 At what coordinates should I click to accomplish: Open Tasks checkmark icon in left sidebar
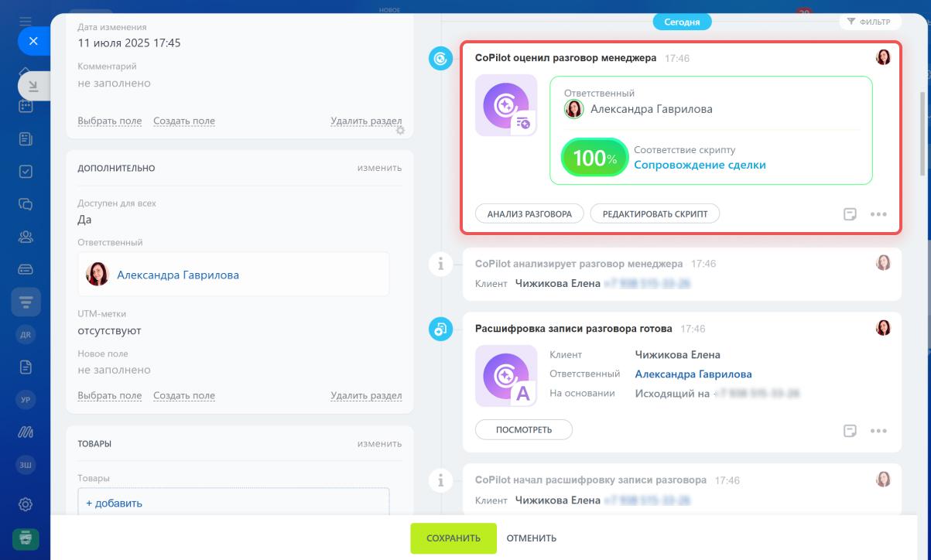pyautogui.click(x=26, y=172)
